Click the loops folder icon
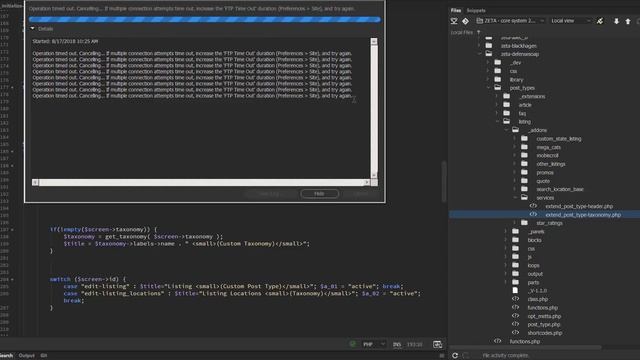The width and height of the screenshot is (640, 360). pos(516,265)
